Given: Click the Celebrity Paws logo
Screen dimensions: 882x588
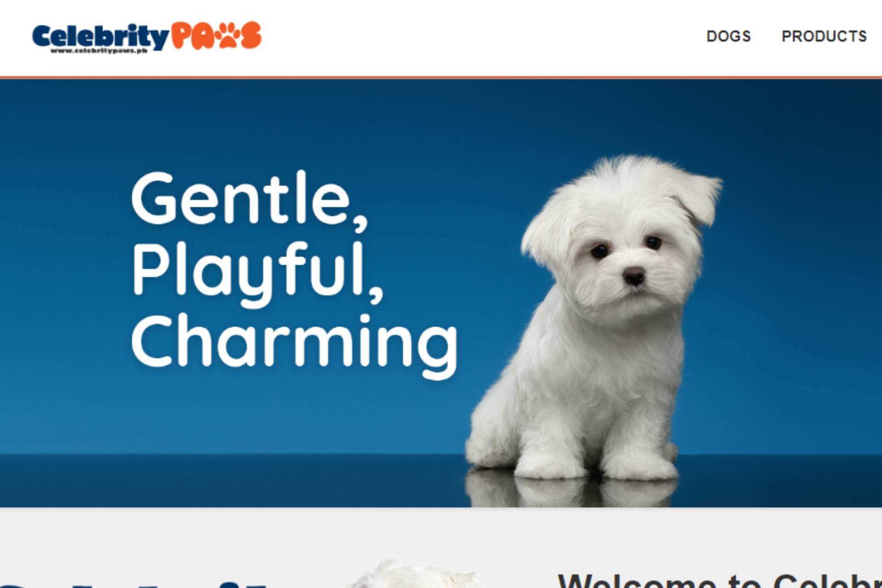Looking at the screenshot, I should [147, 37].
